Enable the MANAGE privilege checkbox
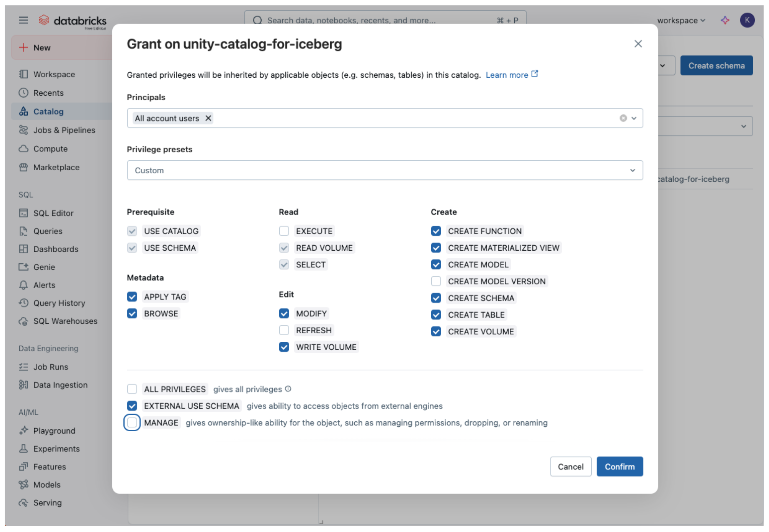 coord(132,422)
